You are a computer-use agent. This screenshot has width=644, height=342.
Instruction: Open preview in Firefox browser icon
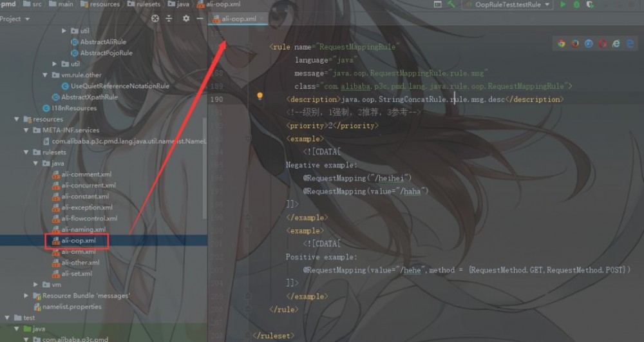coord(575,43)
